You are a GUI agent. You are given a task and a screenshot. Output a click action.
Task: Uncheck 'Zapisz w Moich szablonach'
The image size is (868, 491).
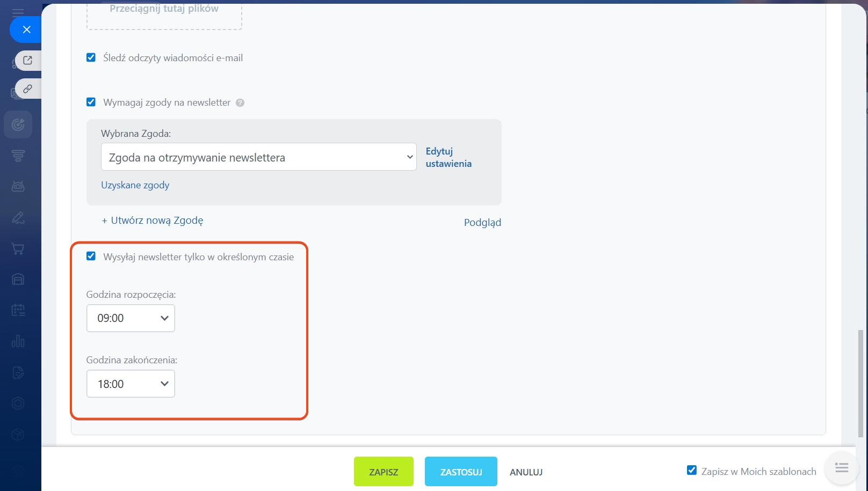click(x=692, y=471)
